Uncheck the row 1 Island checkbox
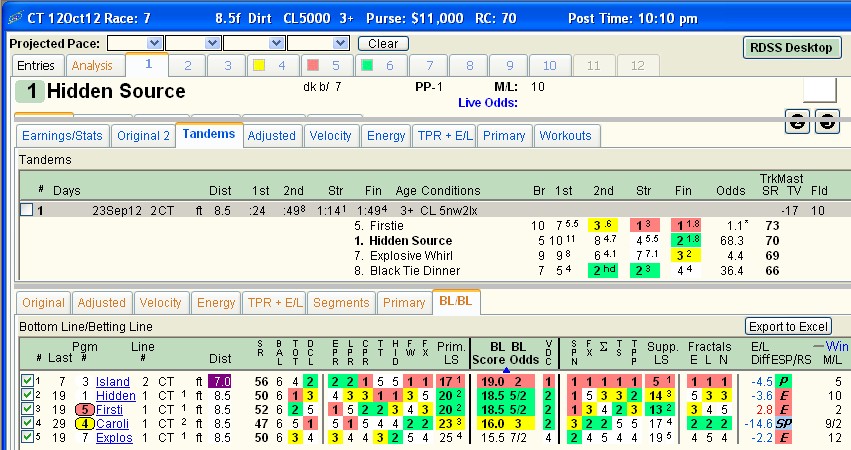This screenshot has height=450, width=851. click(27, 381)
